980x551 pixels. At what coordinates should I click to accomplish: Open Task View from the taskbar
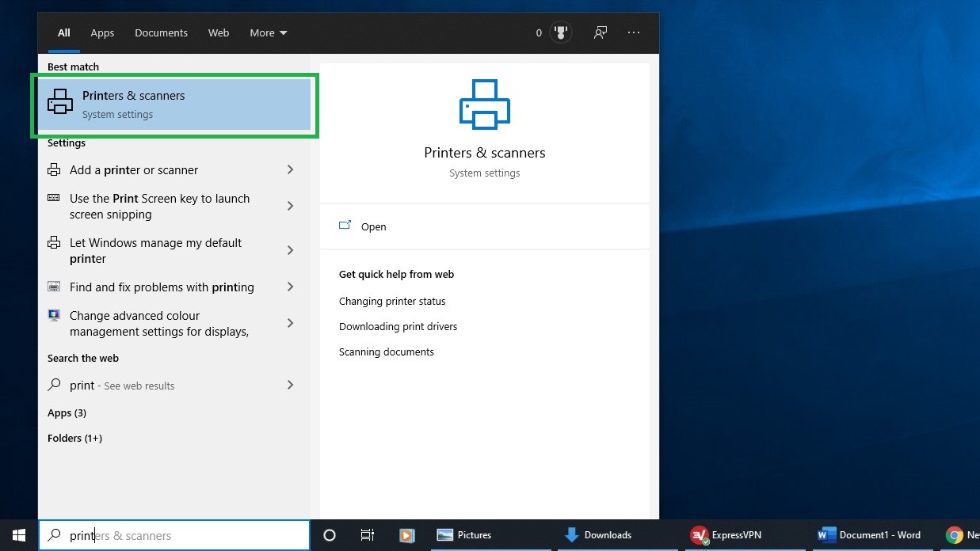(367, 534)
